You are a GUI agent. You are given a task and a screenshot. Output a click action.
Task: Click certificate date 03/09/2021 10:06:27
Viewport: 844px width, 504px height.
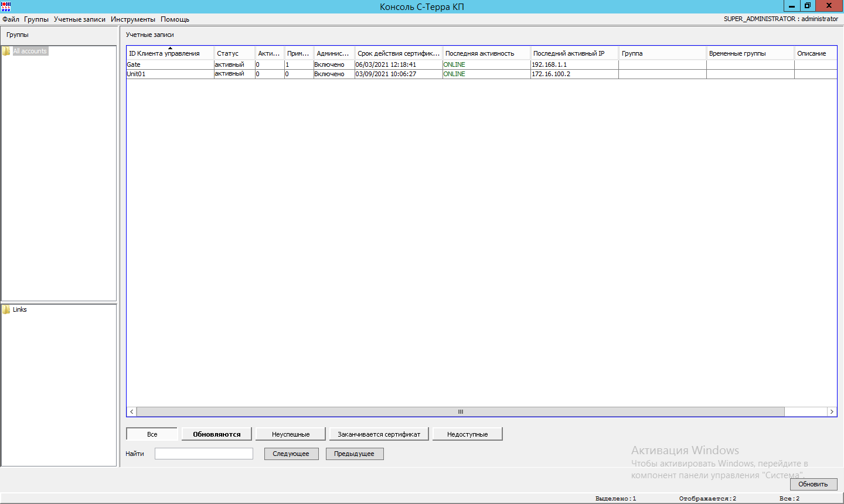399,74
